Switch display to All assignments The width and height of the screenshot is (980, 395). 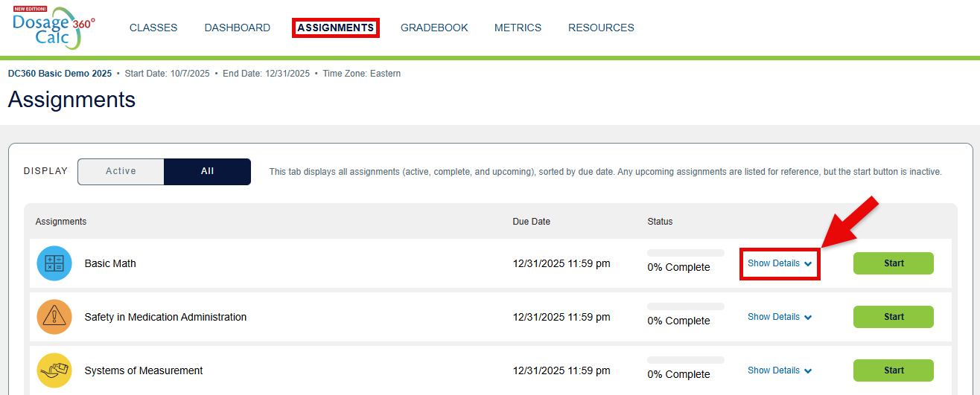click(x=207, y=171)
